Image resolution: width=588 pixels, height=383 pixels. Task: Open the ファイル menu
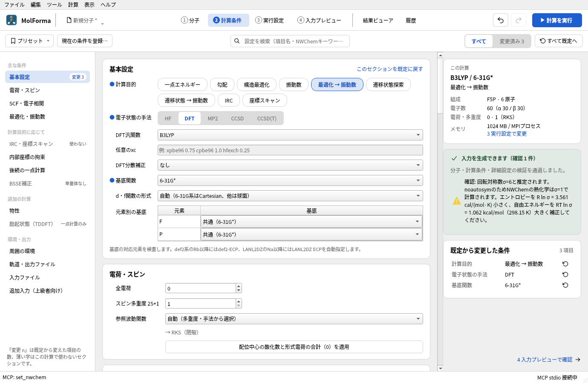coord(14,5)
